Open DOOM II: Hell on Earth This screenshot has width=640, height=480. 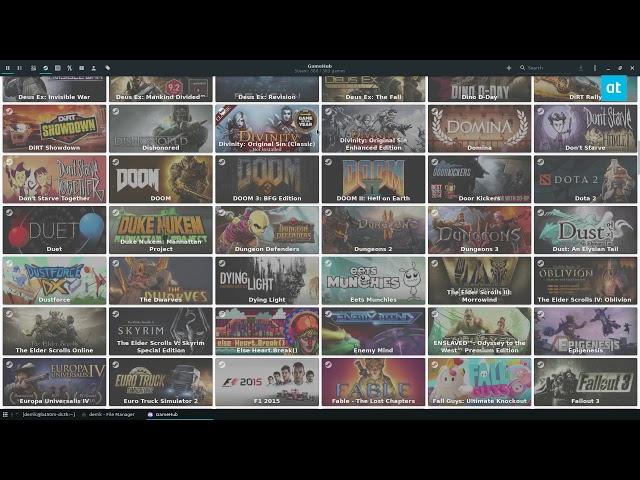[x=373, y=179]
